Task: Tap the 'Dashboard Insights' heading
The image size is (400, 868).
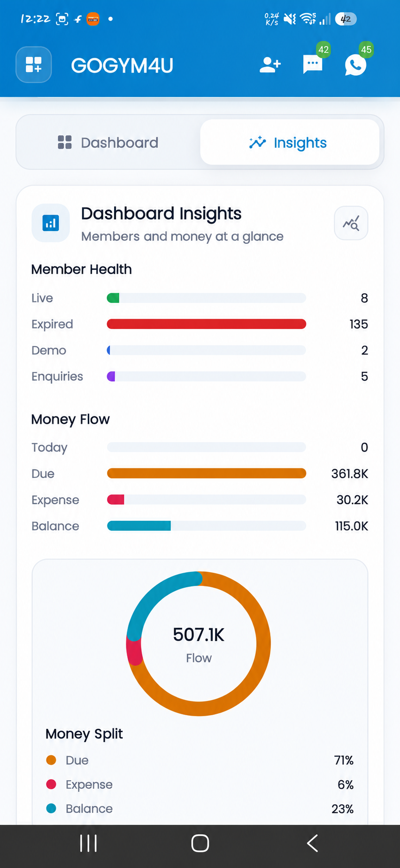Action: [161, 214]
